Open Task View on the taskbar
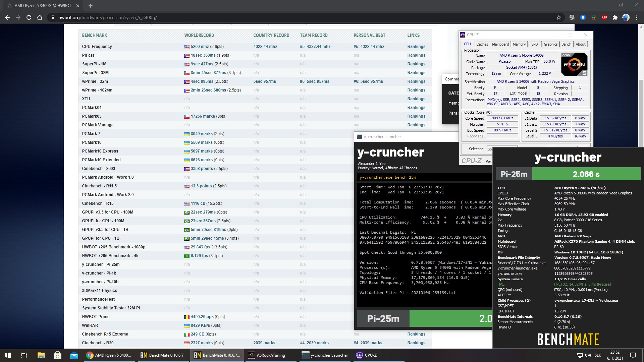Screen dimensions: 644x362 (24, 355)
